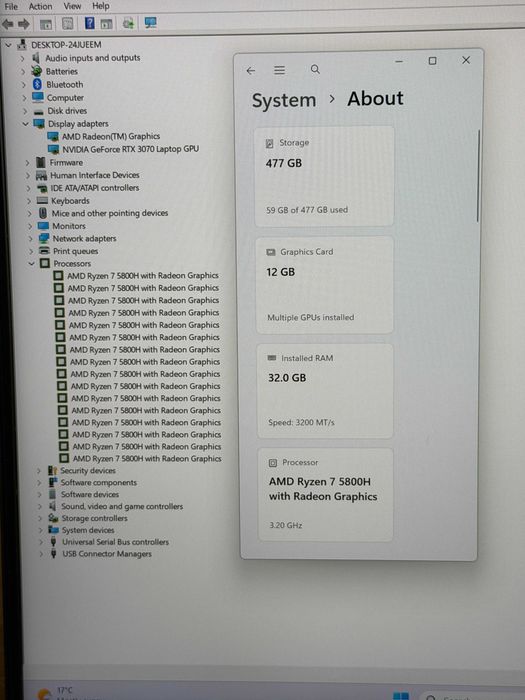Go back in the Settings window
Image resolution: width=525 pixels, height=700 pixels.
coord(251,71)
